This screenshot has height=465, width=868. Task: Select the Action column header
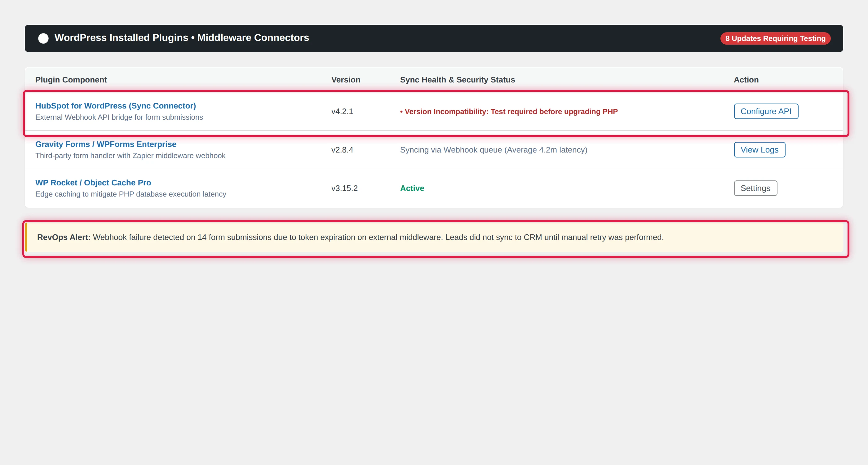[746, 80]
